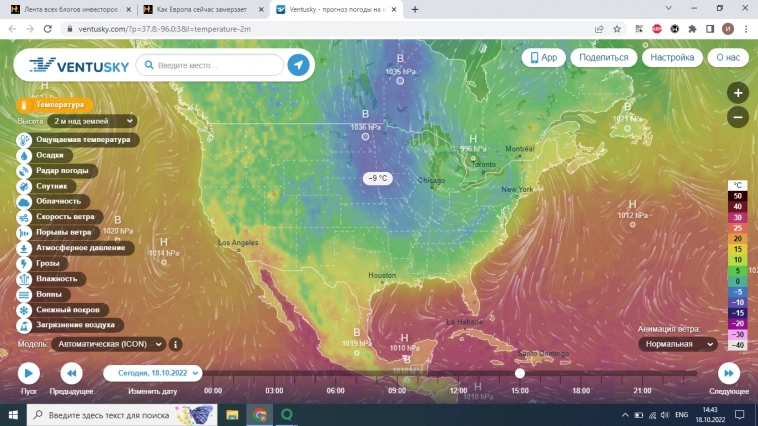Open the Настройка settings button
The width and height of the screenshot is (758, 426).
click(x=672, y=58)
